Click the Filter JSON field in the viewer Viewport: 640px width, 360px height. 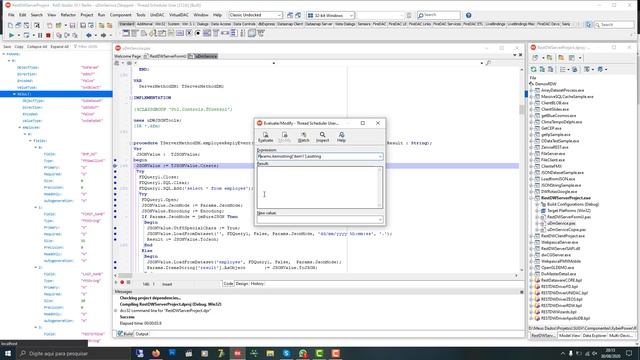click(88, 47)
